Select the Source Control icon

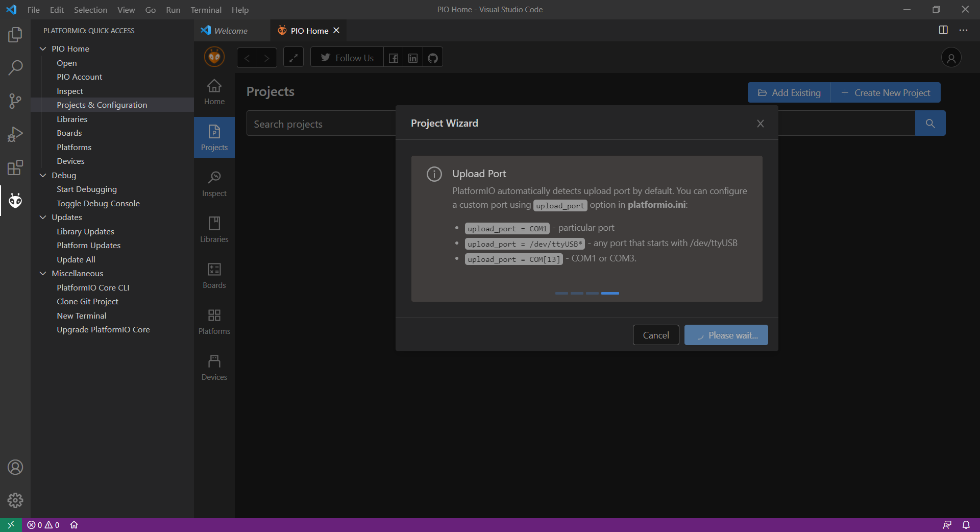15,101
